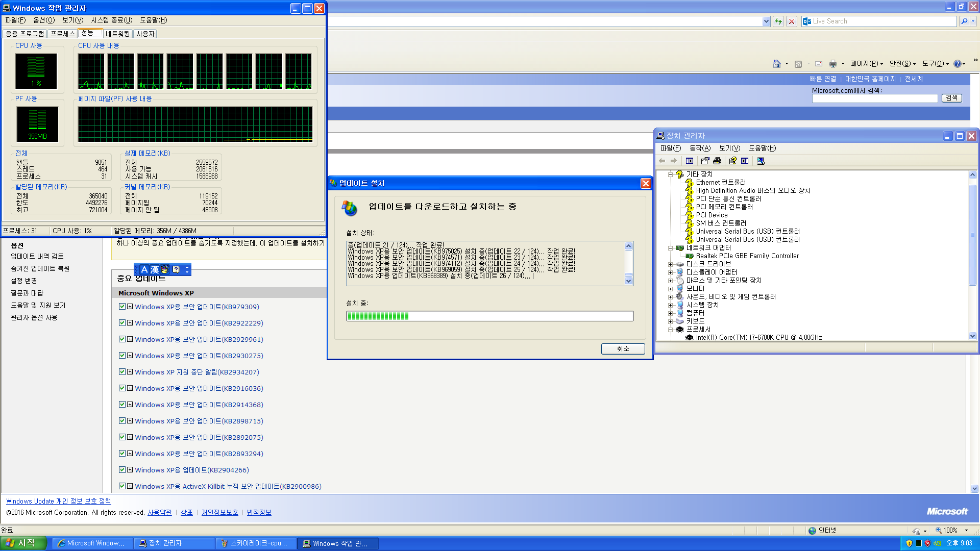This screenshot has width=980, height=551.
Task: Click the Windows Start button
Action: coord(23,543)
